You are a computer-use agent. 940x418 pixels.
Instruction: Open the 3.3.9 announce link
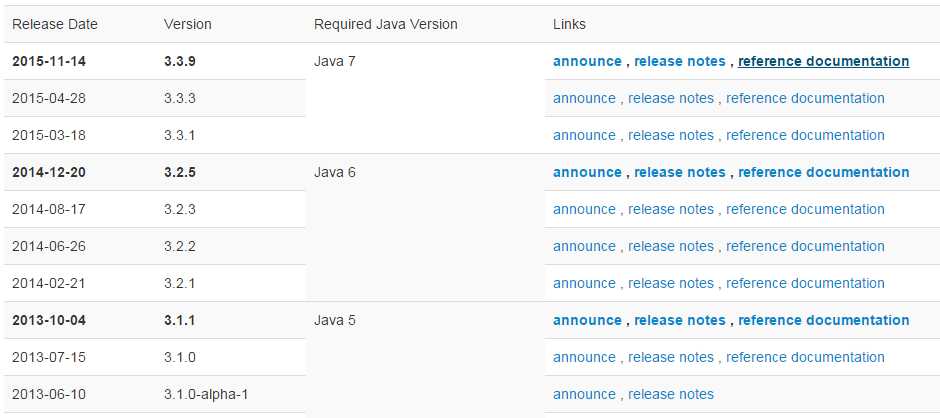[587, 61]
